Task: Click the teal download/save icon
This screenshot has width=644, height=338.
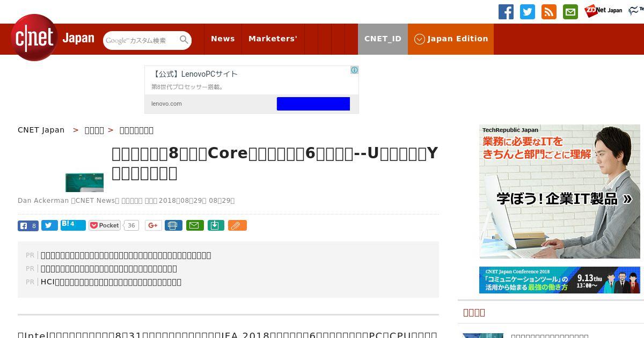Action: (215, 225)
